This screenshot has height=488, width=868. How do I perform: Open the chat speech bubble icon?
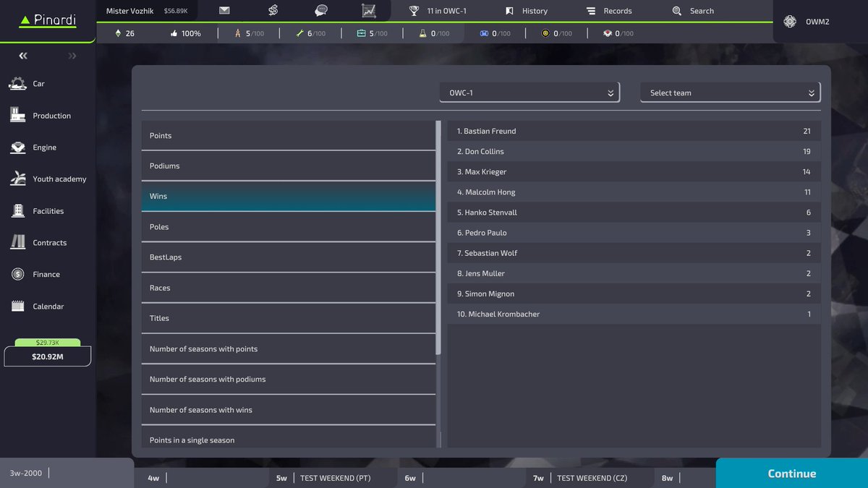pyautogui.click(x=321, y=11)
